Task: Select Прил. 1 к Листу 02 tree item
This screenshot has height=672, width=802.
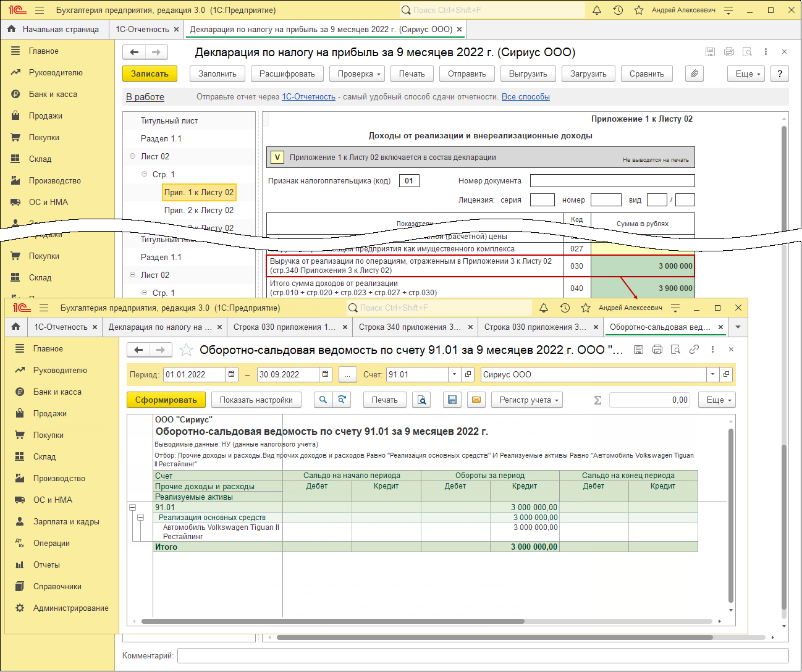Action: [199, 192]
